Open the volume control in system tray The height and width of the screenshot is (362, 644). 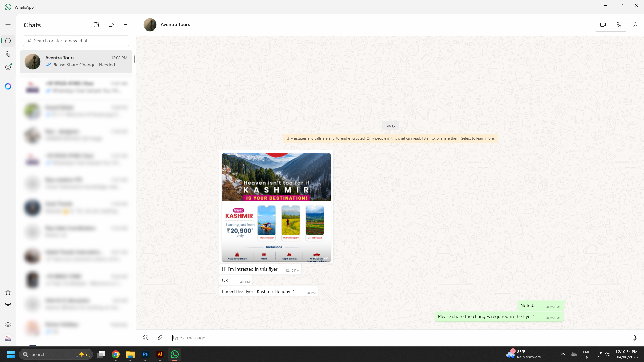(607, 354)
